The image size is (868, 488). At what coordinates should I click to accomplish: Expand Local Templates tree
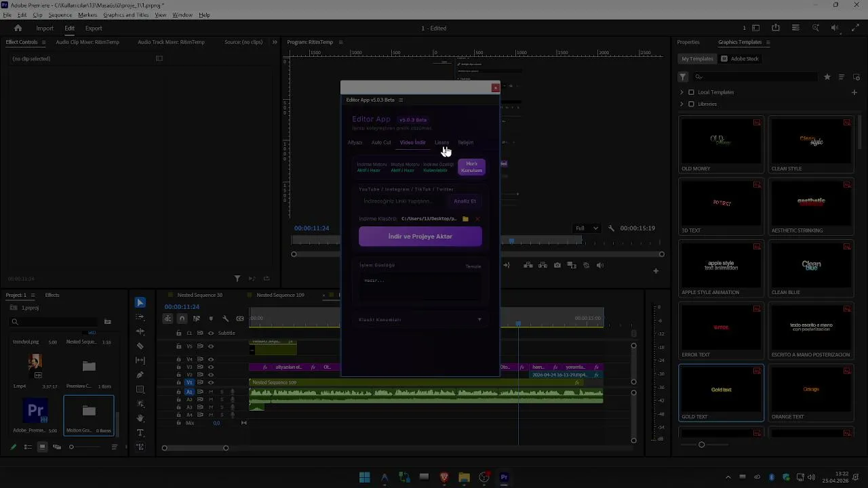point(682,92)
